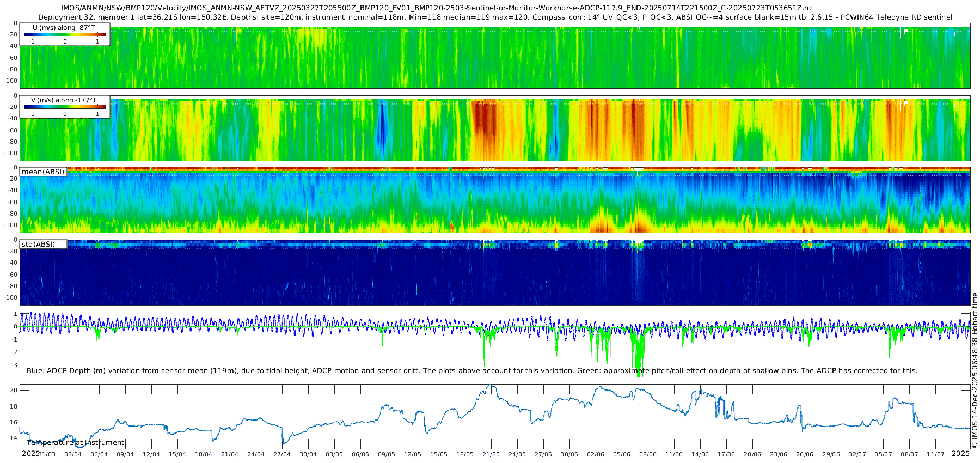
Task: Click the 11/07 date tick label
Action: (935, 454)
